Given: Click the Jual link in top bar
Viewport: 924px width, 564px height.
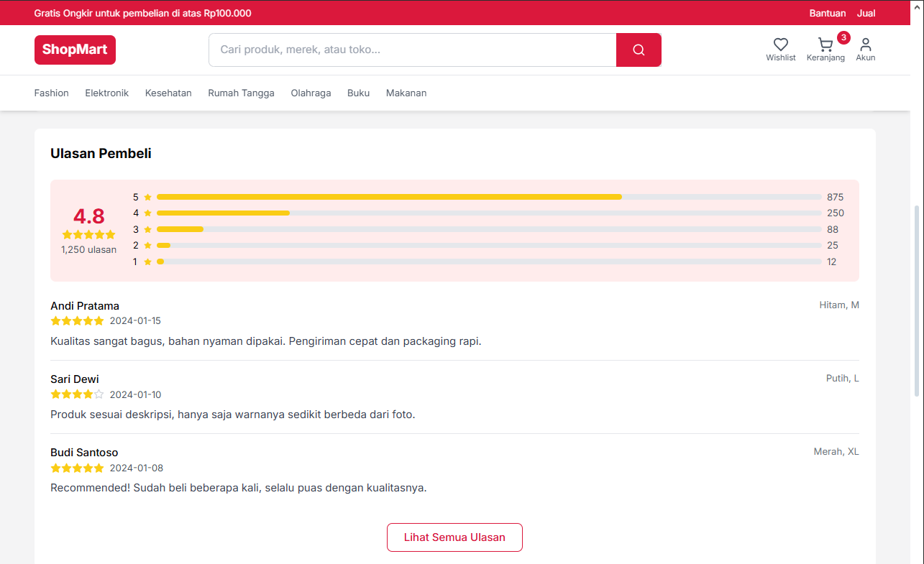Looking at the screenshot, I should click(x=866, y=13).
